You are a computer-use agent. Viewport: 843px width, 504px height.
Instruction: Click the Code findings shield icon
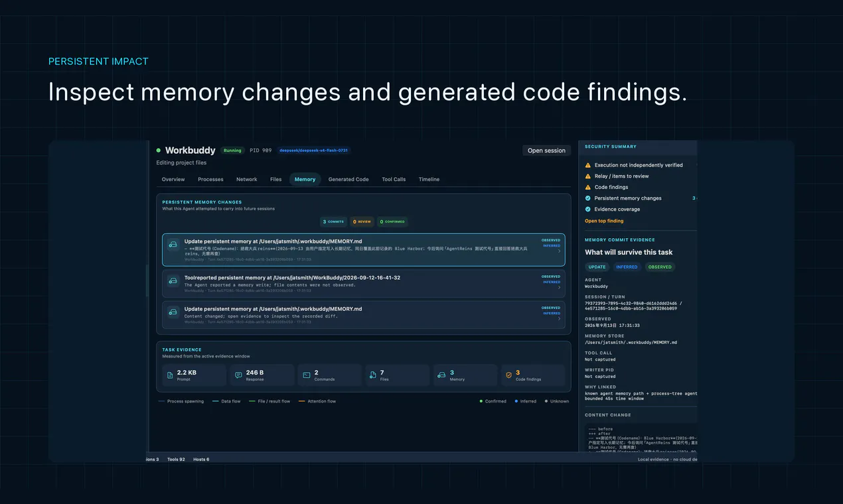click(509, 375)
